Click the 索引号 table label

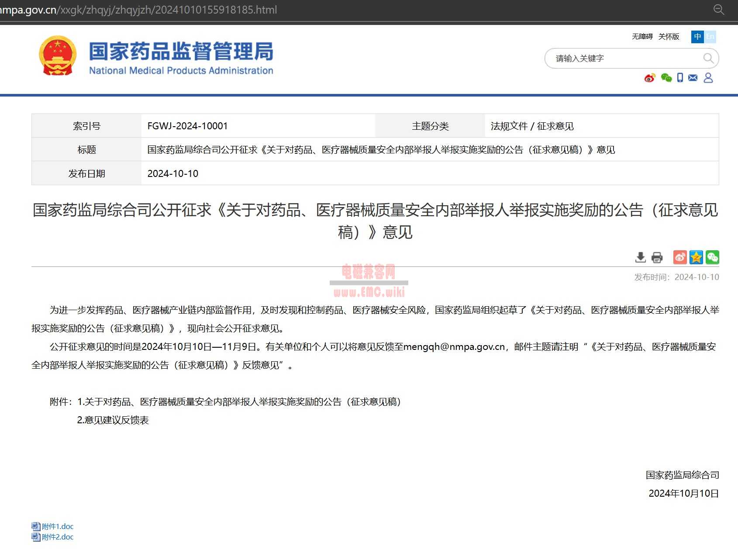tap(86, 126)
